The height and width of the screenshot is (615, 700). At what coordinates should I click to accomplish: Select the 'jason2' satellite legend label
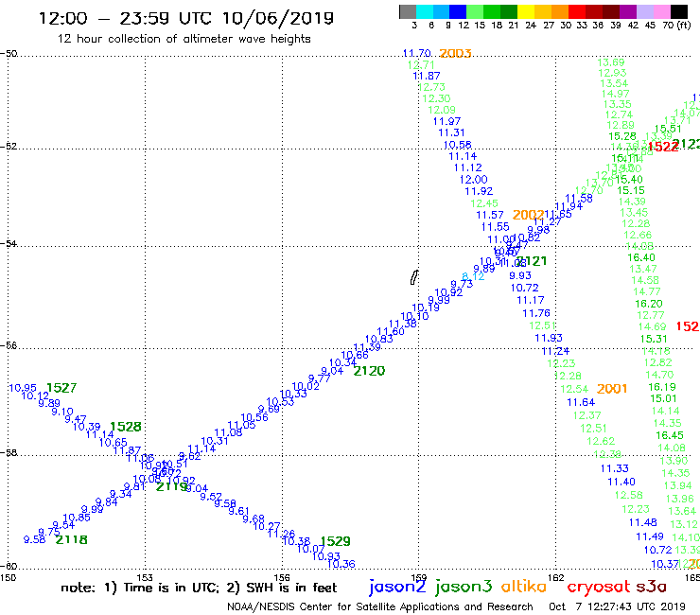pos(397,587)
